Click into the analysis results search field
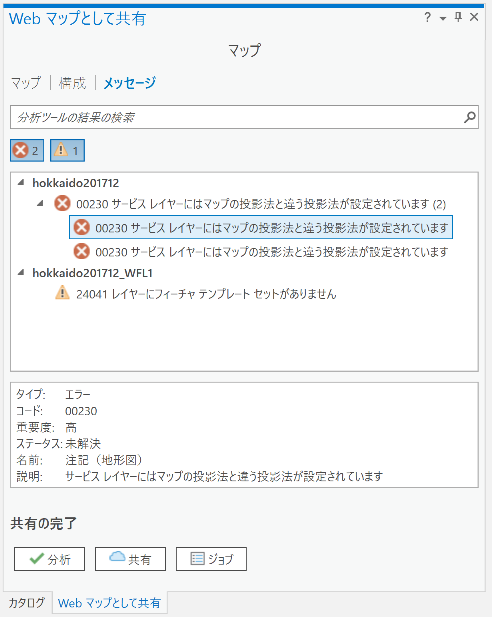 (236, 117)
